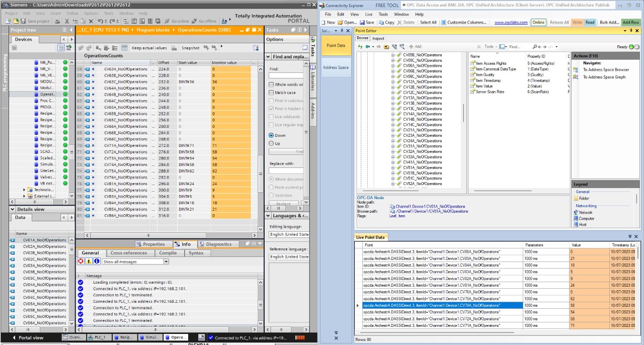Collapse the Languages & resources section

point(268,216)
